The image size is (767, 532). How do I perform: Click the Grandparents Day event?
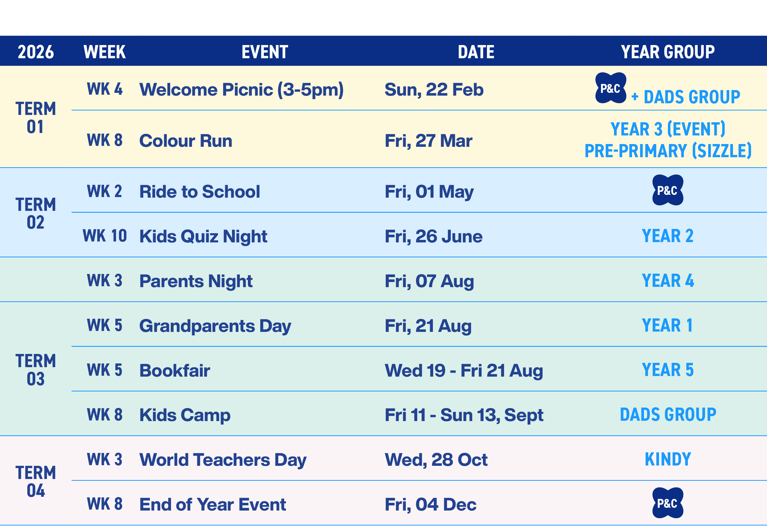215,326
